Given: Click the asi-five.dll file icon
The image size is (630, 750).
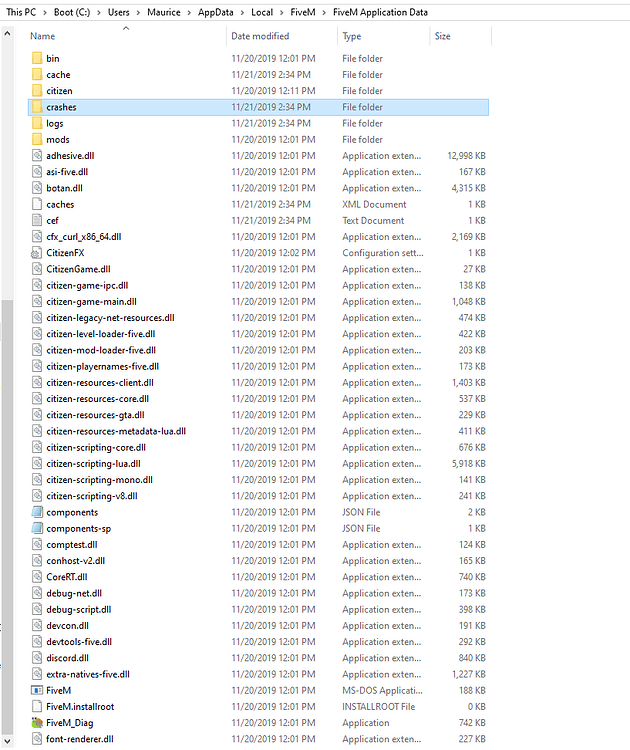Looking at the screenshot, I should click(x=37, y=172).
